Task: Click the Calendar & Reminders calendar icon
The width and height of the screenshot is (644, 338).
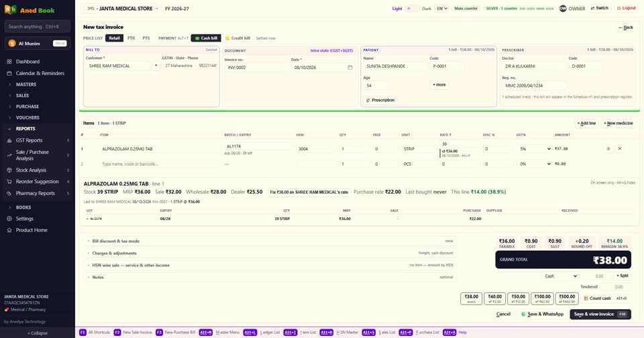Action: 9,73
